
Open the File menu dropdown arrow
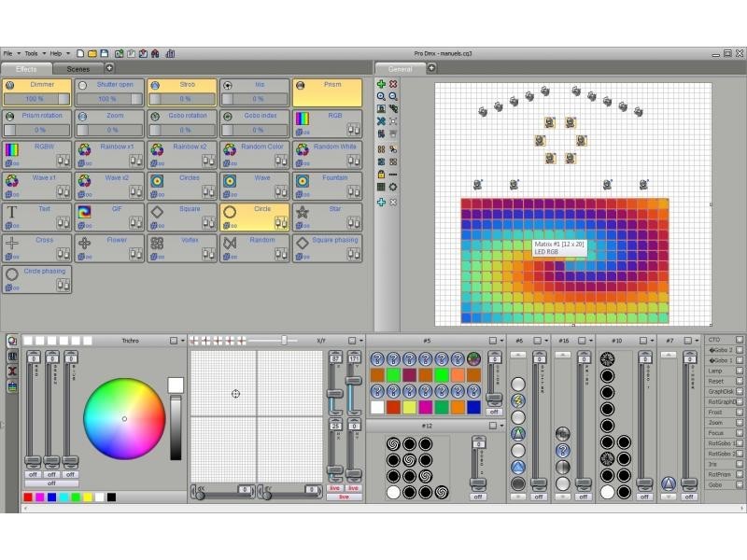tap(19, 54)
